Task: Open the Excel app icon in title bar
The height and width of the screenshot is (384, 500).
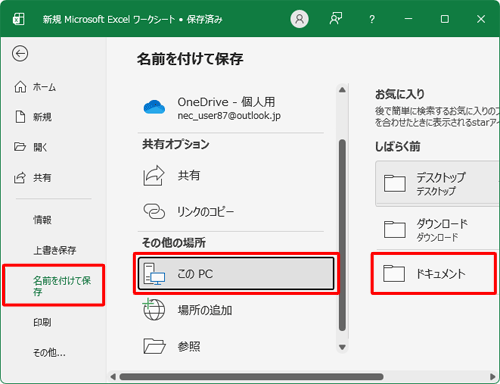Action: (19, 19)
